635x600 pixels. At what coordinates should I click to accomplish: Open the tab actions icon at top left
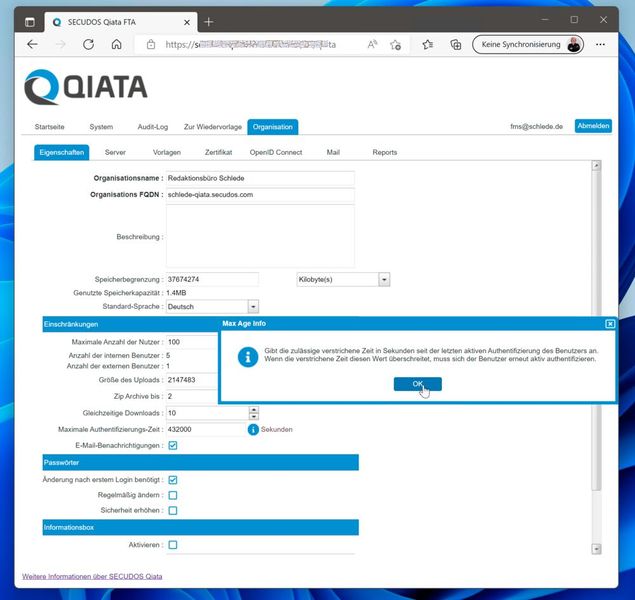30,22
